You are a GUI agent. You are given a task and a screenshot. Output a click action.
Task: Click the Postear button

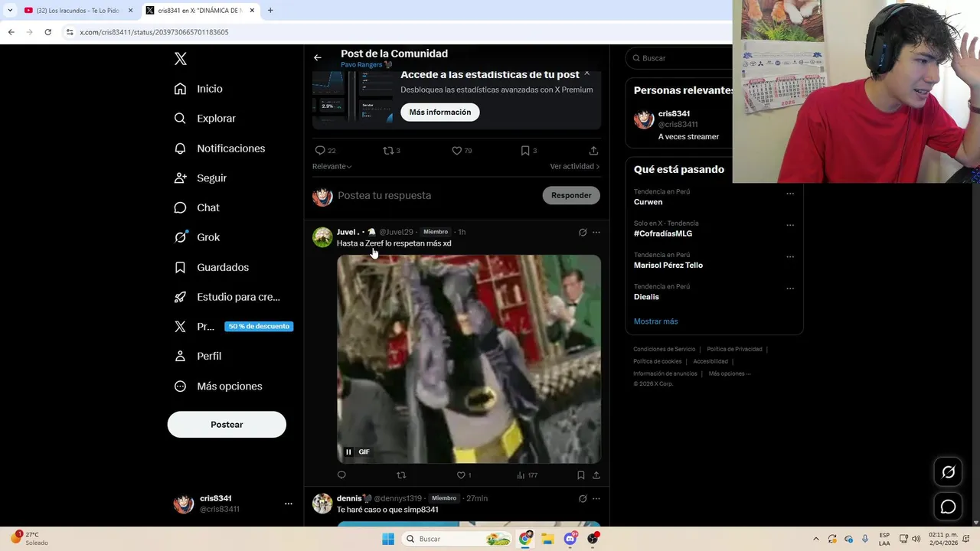pyautogui.click(x=227, y=425)
